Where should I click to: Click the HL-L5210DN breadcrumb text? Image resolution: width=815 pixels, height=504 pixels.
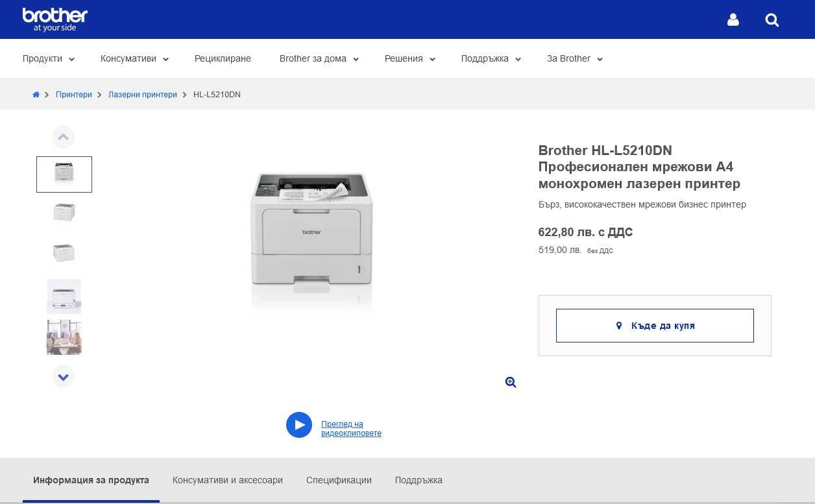(217, 95)
